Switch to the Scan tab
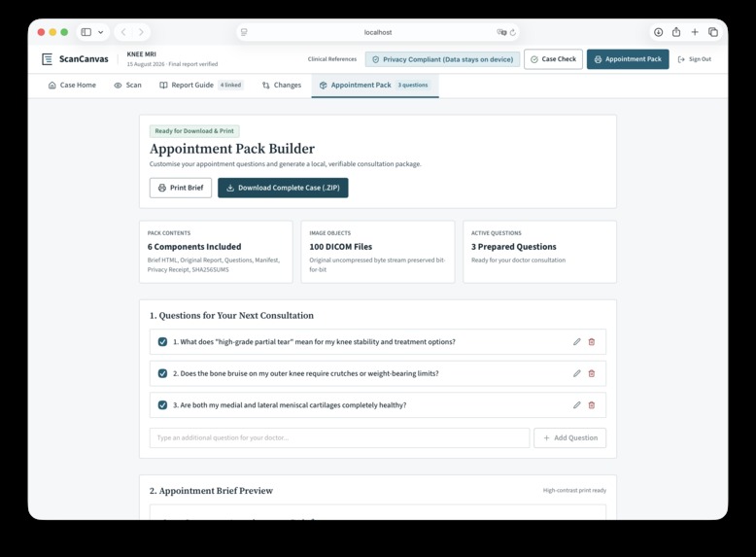Image resolution: width=756 pixels, height=557 pixels. [127, 86]
